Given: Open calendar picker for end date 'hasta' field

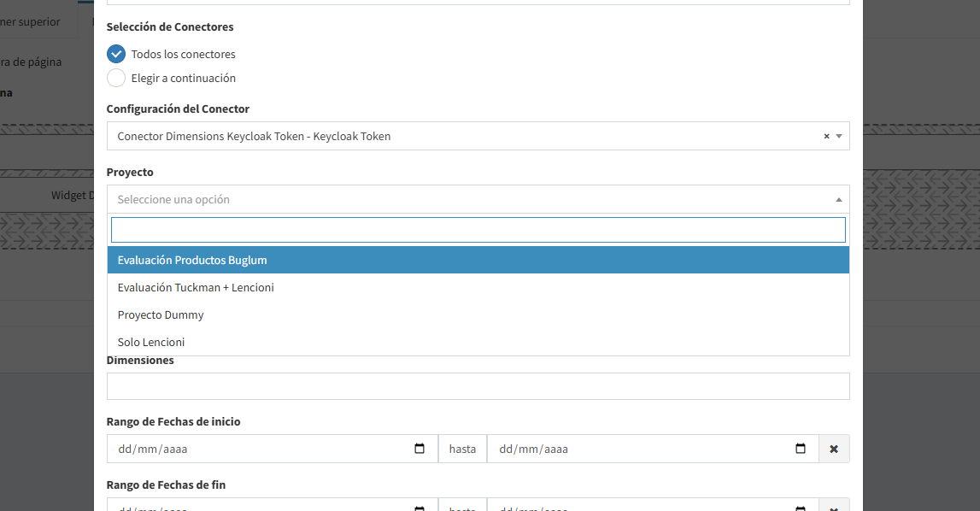Looking at the screenshot, I should (800, 508).
